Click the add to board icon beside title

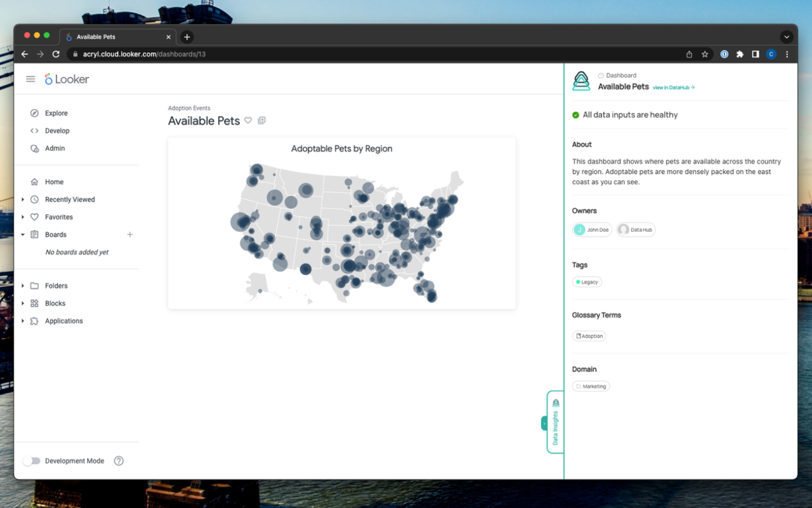point(262,121)
